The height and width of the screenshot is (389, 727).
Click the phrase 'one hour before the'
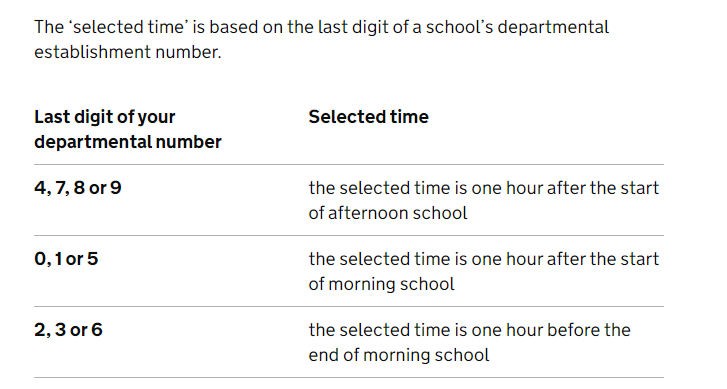551,330
